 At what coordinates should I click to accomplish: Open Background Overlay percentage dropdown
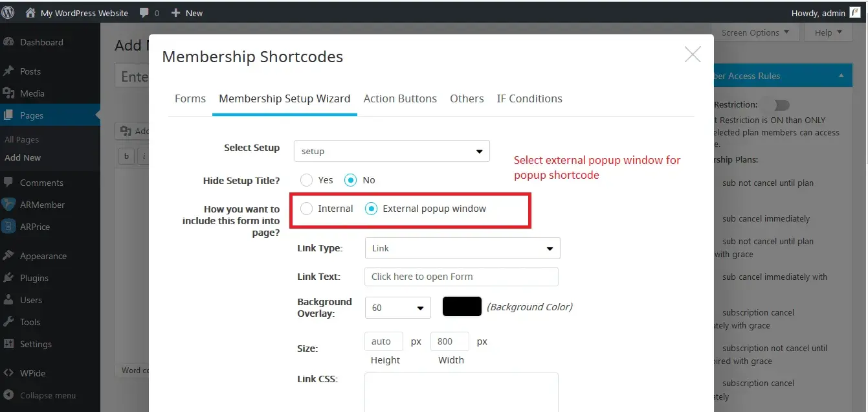pyautogui.click(x=397, y=308)
